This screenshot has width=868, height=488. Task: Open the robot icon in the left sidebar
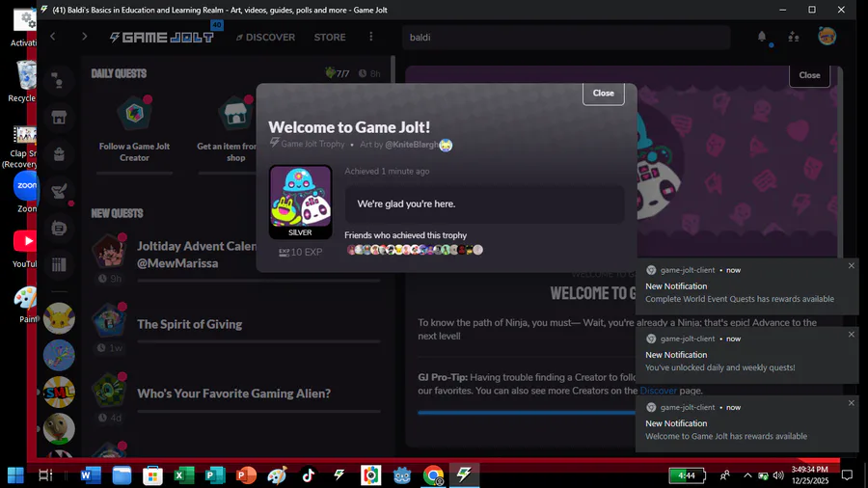59,228
